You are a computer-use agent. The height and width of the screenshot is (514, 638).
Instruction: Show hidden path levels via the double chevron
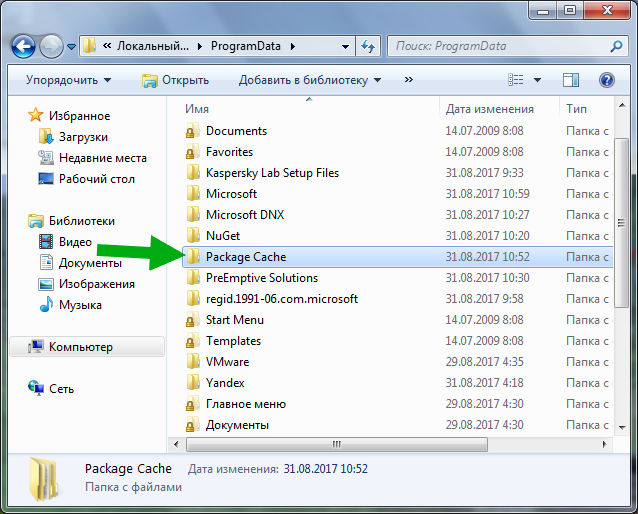tap(107, 46)
